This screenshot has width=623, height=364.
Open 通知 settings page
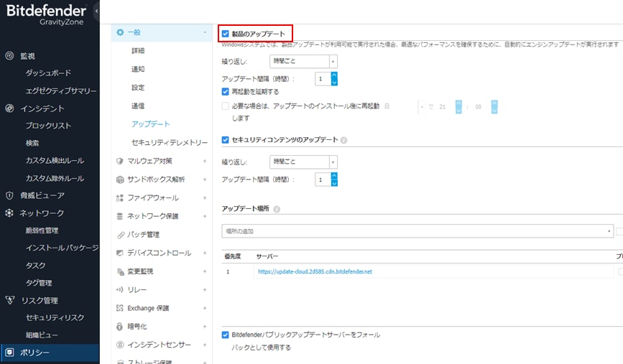(138, 69)
